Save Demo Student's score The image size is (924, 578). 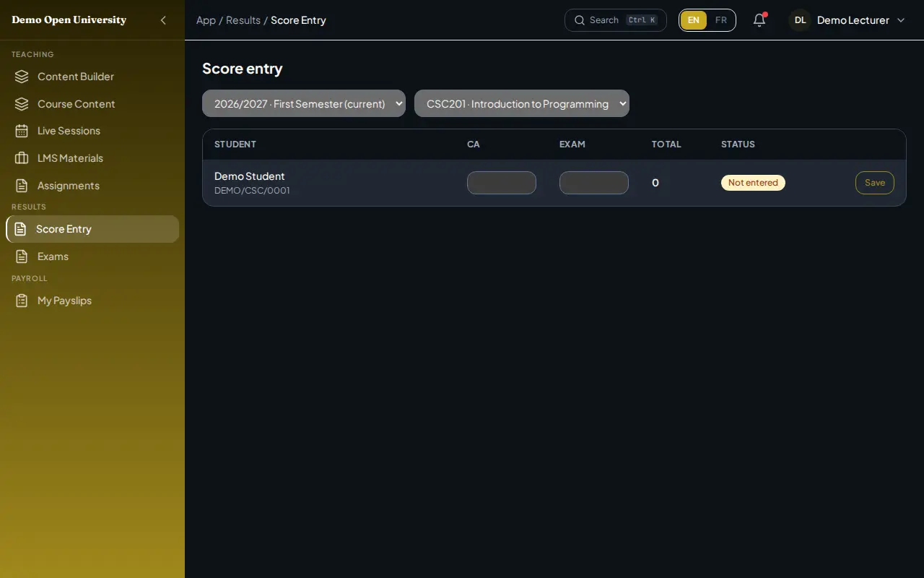tap(875, 183)
